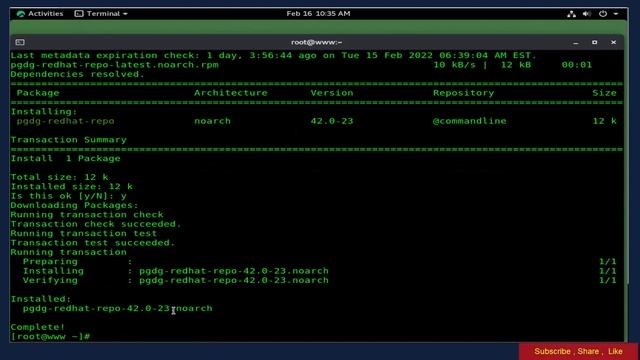Open the Terminal app menu
The image size is (640, 360).
[x=101, y=13]
